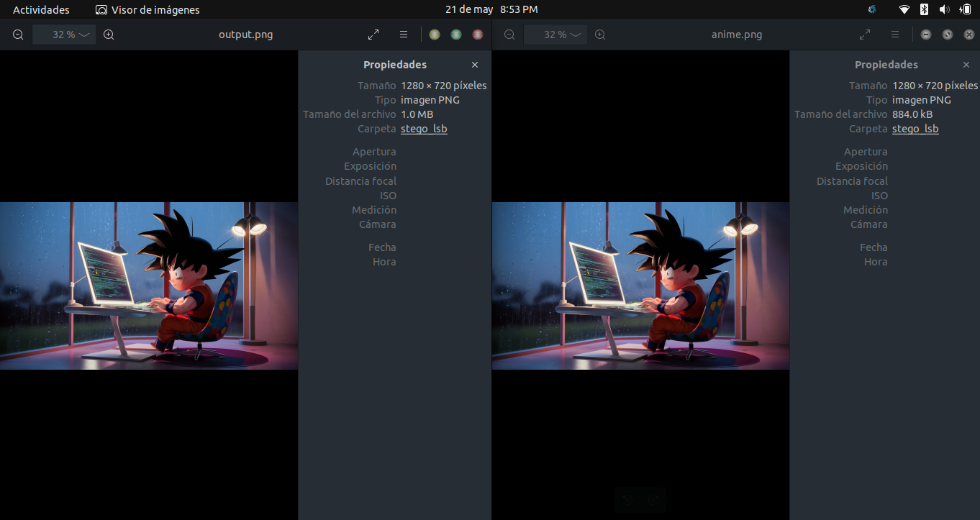Enter fullscreen in anime.png window

pyautogui.click(x=865, y=35)
